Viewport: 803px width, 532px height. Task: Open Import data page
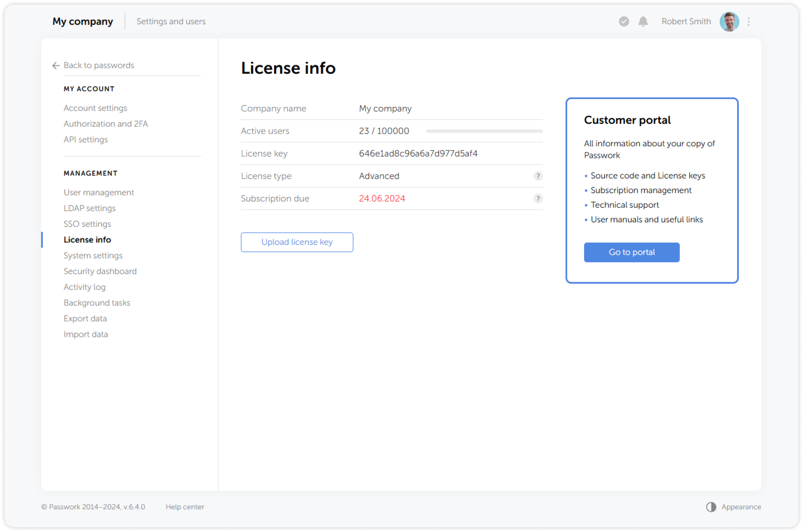(x=86, y=334)
